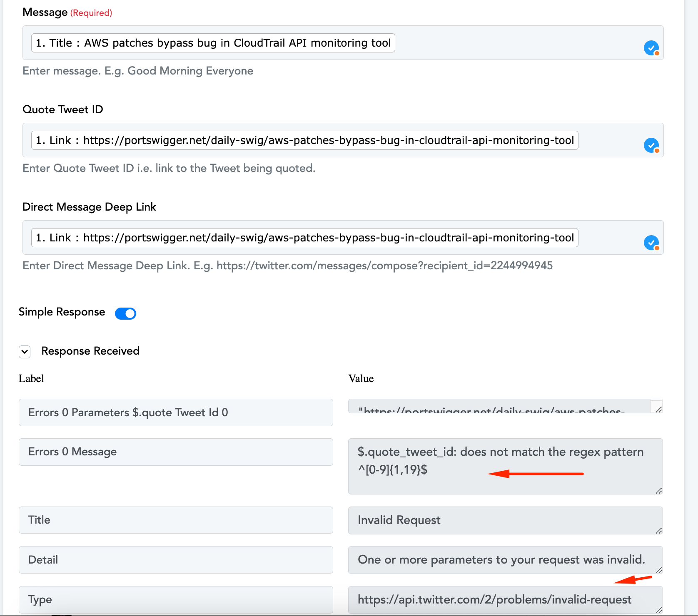This screenshot has height=616, width=698.
Task: Click the Type label field
Action: 176,600
